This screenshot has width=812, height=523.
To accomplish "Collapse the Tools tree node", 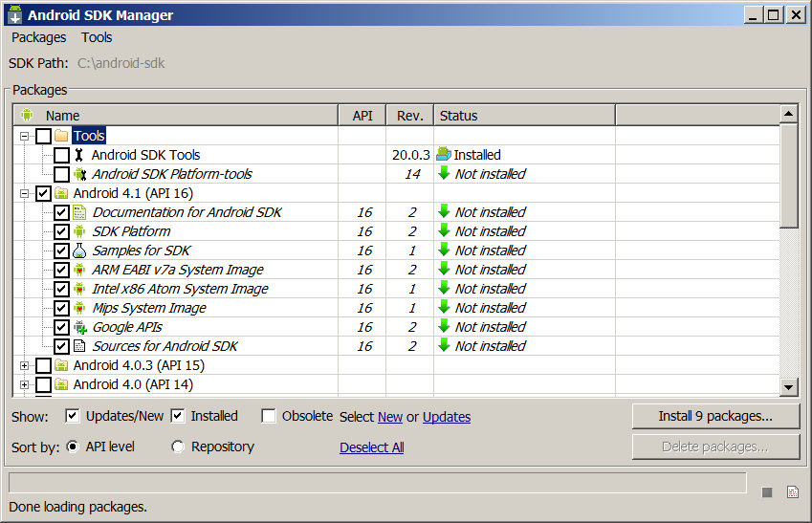I will (24, 136).
